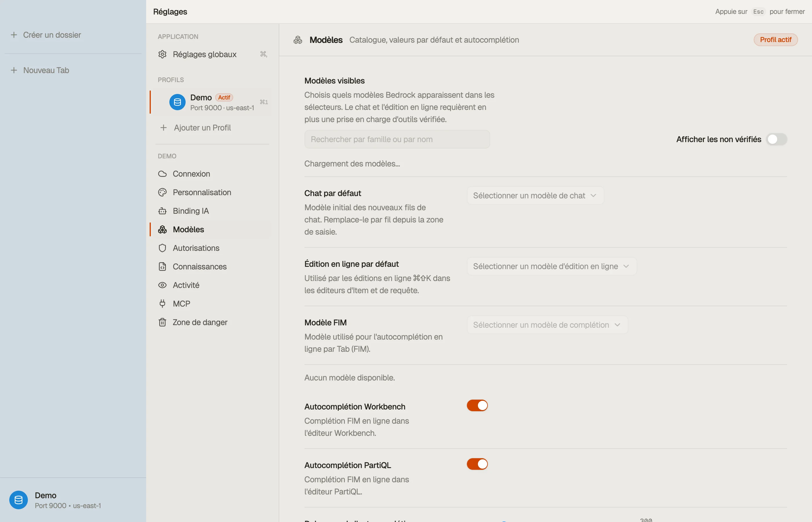Click the plus icon next to Ajouter un Profil
The image size is (812, 522).
click(163, 127)
